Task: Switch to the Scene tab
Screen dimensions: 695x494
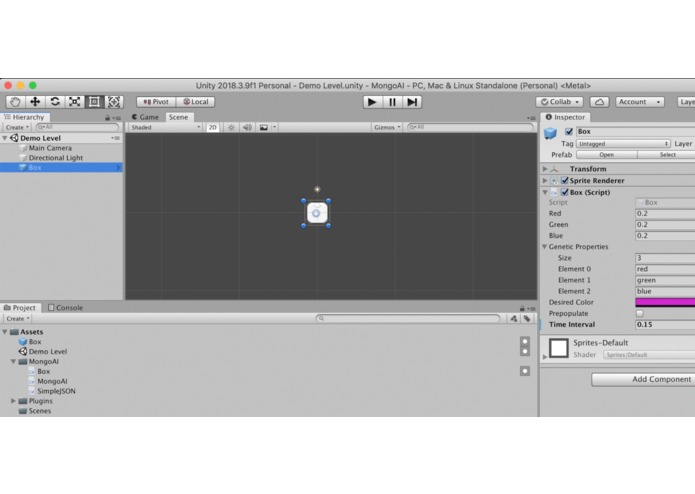Action: (x=178, y=117)
